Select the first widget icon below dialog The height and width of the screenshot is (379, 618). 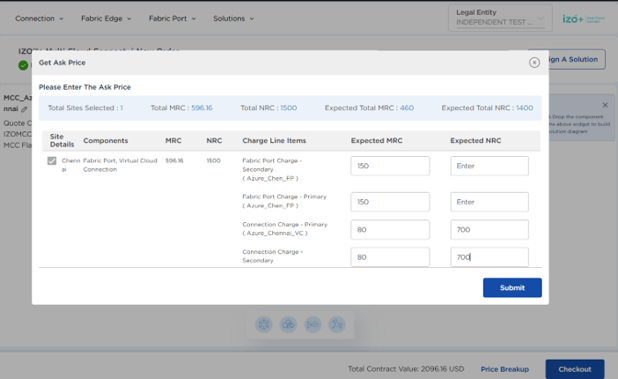[x=264, y=325]
